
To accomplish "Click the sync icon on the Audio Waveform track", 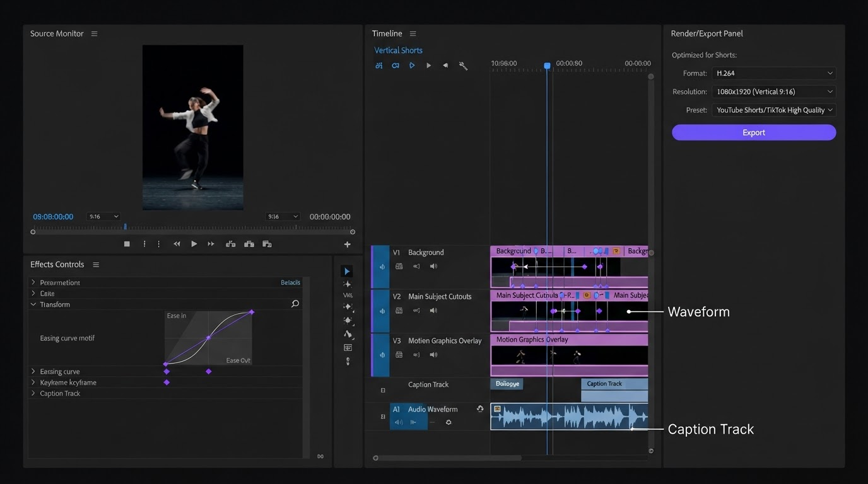I will pyautogui.click(x=480, y=409).
